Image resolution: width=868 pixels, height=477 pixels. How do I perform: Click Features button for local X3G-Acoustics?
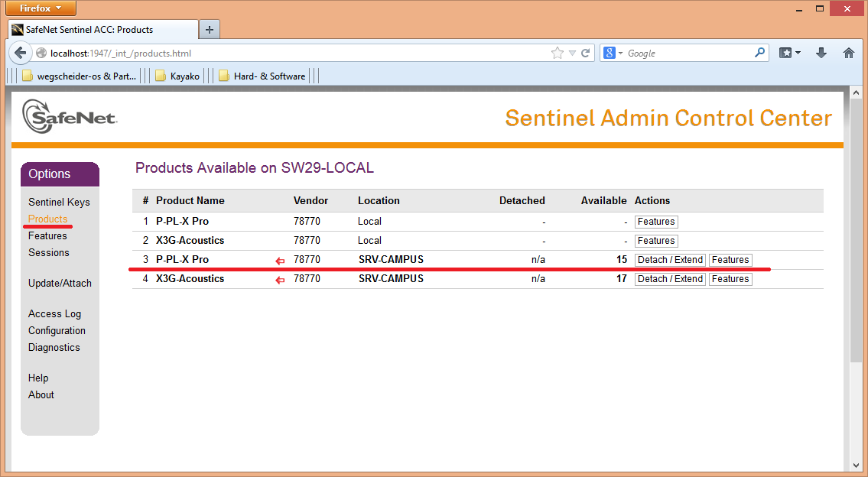coord(656,241)
